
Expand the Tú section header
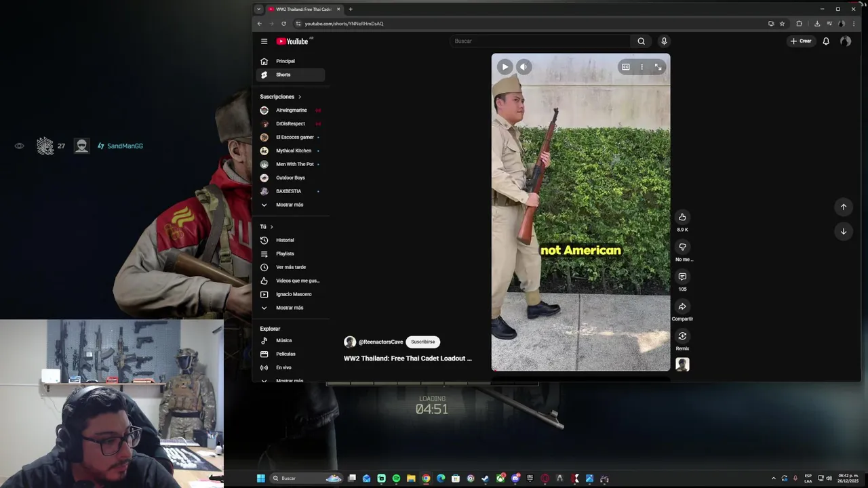(x=267, y=226)
